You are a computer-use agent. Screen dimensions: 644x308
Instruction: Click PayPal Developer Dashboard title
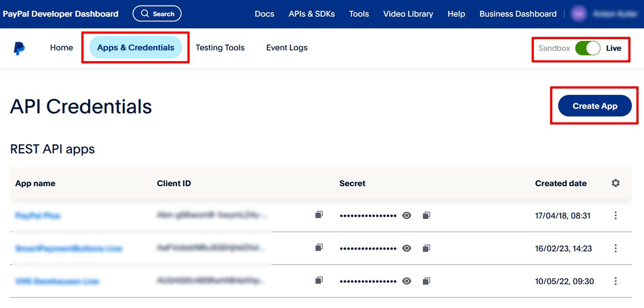[x=61, y=14]
